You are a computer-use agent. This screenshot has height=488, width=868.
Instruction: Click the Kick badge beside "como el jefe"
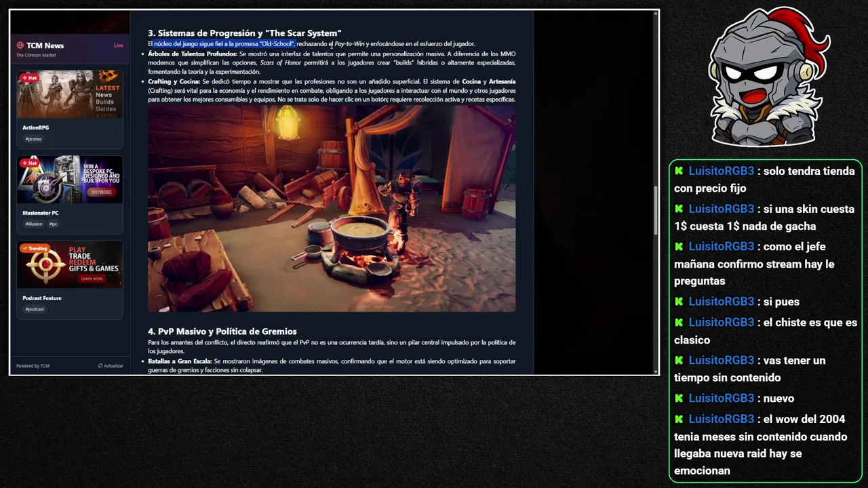click(679, 247)
